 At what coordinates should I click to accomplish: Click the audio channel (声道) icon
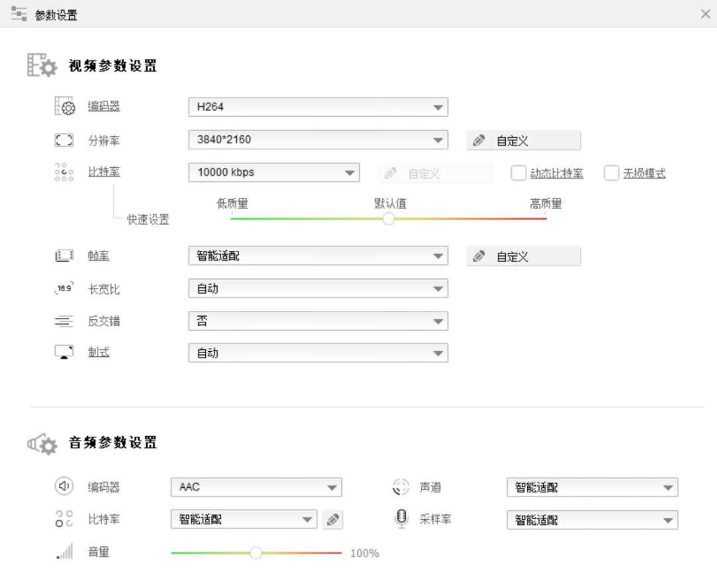tap(401, 487)
